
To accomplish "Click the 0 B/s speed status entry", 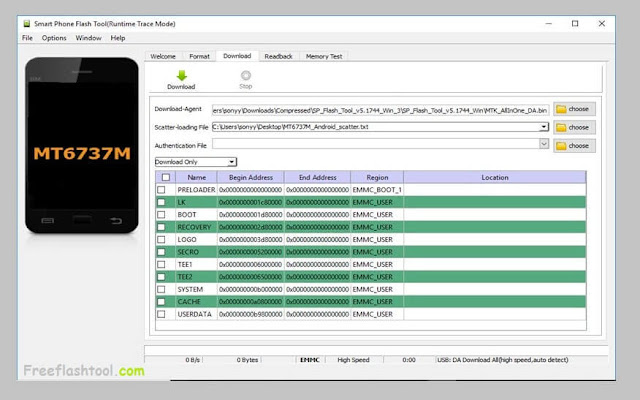I will [x=193, y=360].
